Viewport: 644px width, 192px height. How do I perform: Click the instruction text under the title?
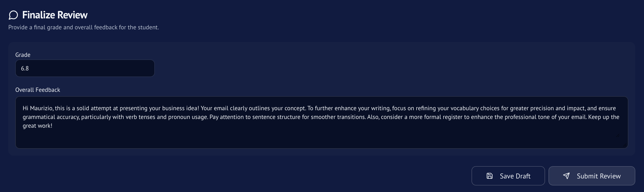(84, 27)
